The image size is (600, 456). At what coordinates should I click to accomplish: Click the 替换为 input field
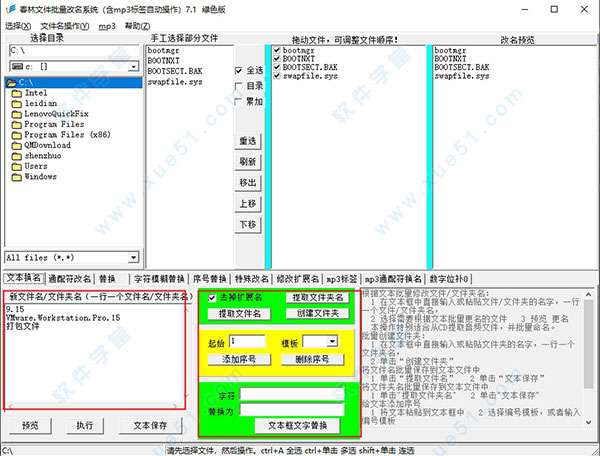292,410
